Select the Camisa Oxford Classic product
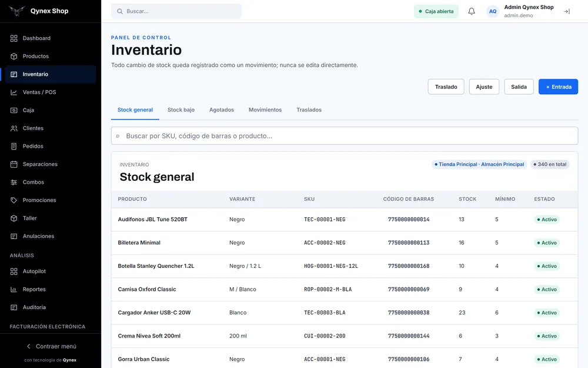The width and height of the screenshot is (588, 368). click(147, 290)
